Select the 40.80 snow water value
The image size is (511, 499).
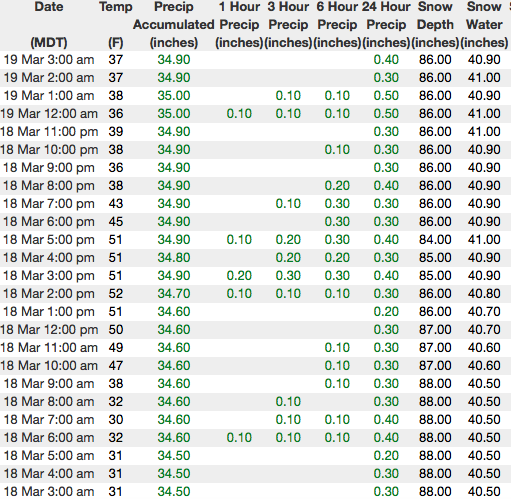click(x=484, y=294)
